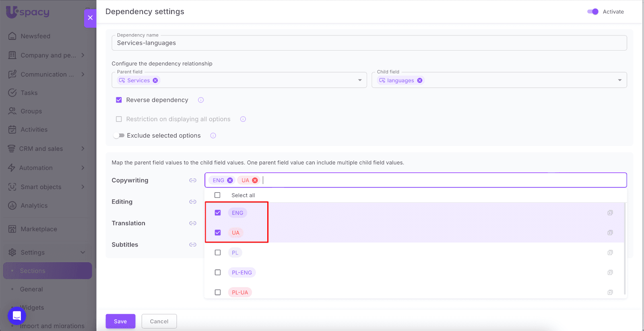The image size is (644, 331).
Task: Switch off the Activate toggle
Action: click(593, 12)
